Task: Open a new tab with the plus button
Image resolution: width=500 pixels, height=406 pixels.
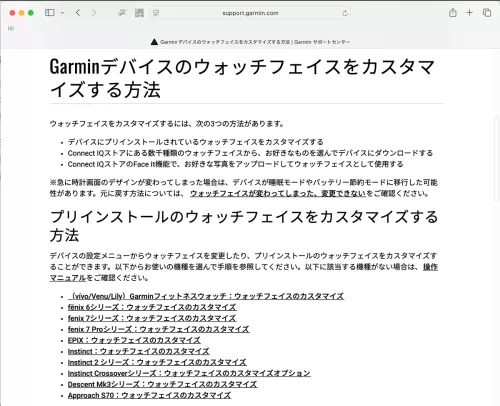Action: (469, 13)
